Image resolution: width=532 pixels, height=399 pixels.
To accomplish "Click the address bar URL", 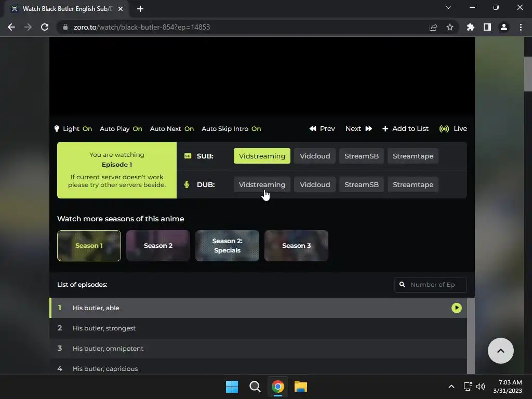I will click(142, 27).
